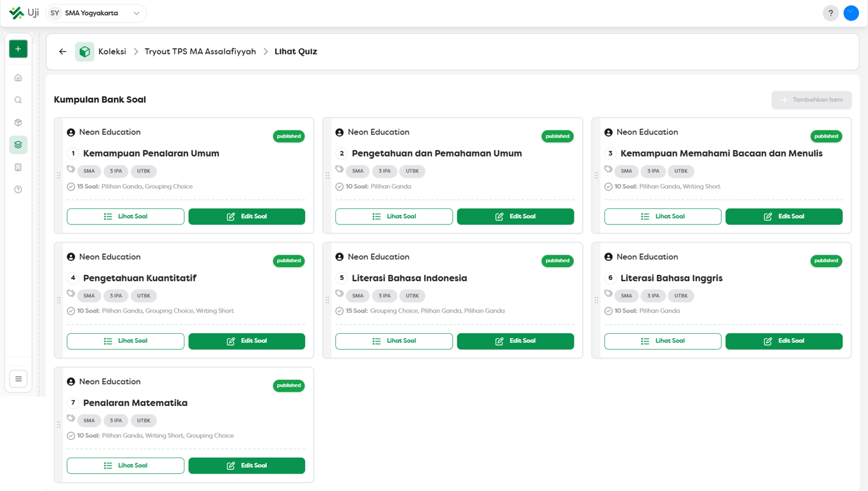The height and width of the screenshot is (491, 868).
Task: Click the back arrow in breadcrumb
Action: [x=63, y=52]
